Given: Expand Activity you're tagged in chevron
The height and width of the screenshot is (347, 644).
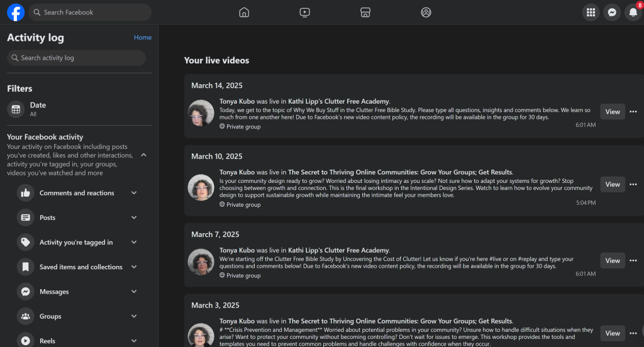Looking at the screenshot, I should pos(134,242).
